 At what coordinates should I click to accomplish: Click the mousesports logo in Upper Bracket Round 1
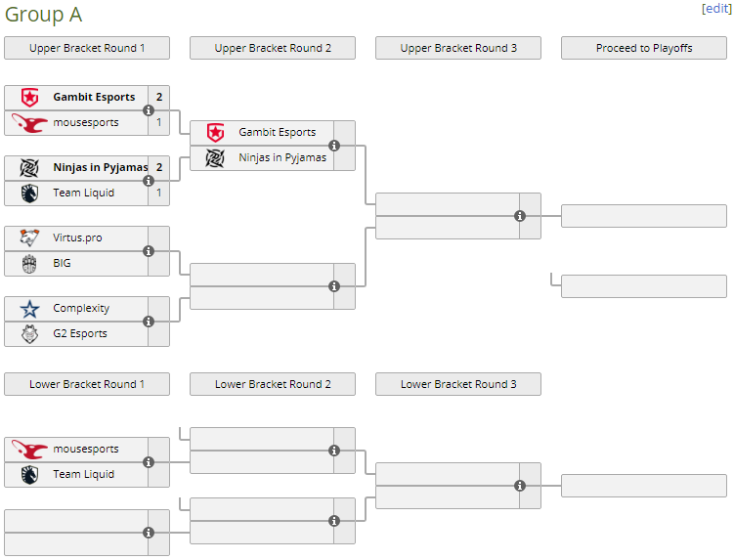click(29, 122)
